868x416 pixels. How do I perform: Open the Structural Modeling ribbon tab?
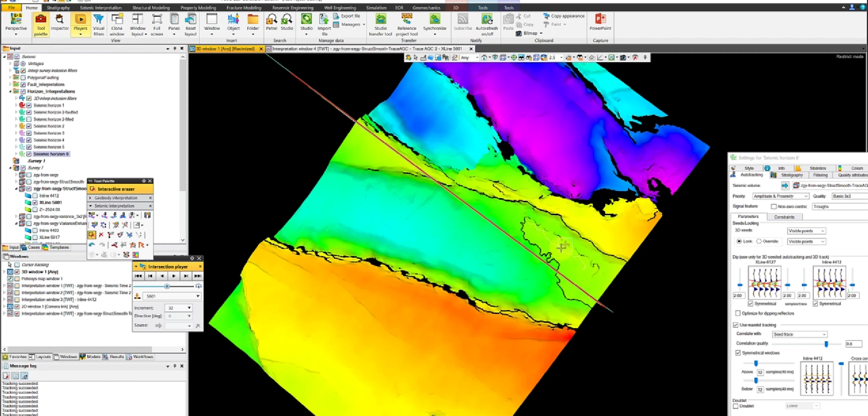click(151, 7)
